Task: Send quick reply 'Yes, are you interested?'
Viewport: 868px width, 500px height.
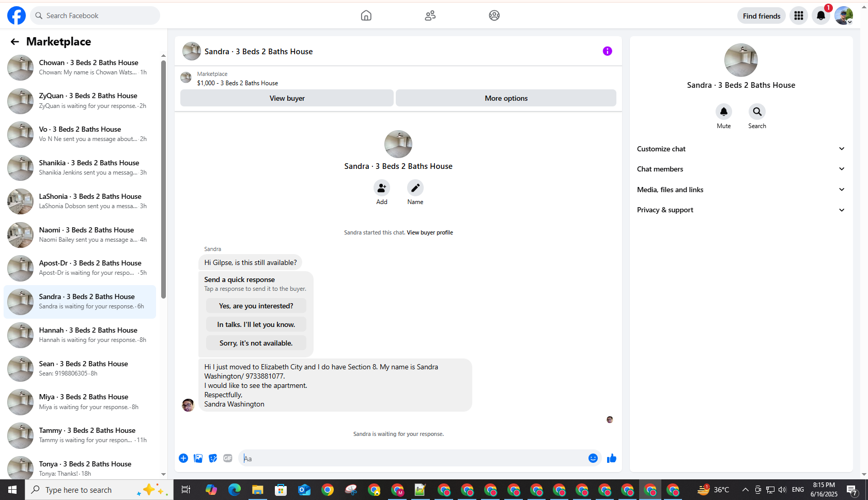Action: pos(256,306)
